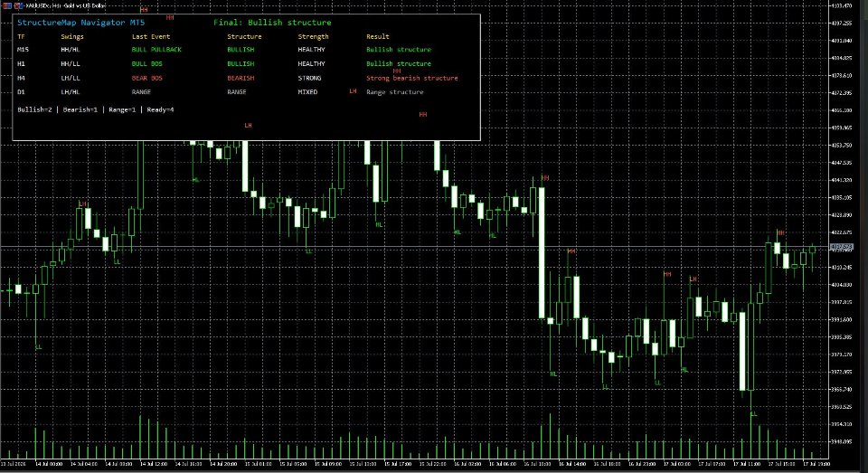
Task: Click the 14 Jul 12:00 label on time axis
Action: 155,464
